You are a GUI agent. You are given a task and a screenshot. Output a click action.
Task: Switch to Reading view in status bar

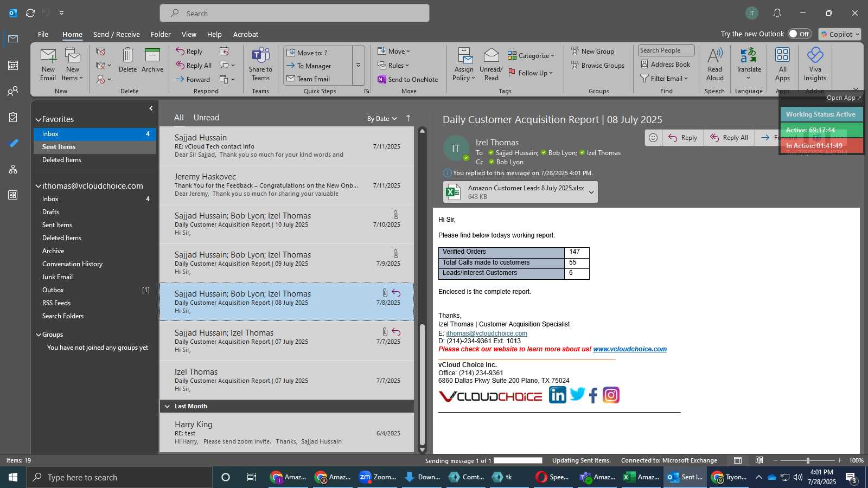[759, 460]
